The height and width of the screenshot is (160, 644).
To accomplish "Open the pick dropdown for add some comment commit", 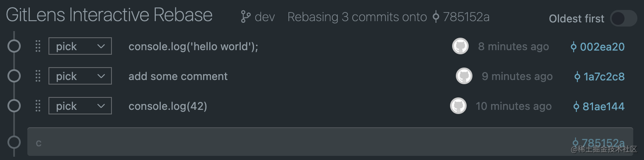I will point(80,76).
